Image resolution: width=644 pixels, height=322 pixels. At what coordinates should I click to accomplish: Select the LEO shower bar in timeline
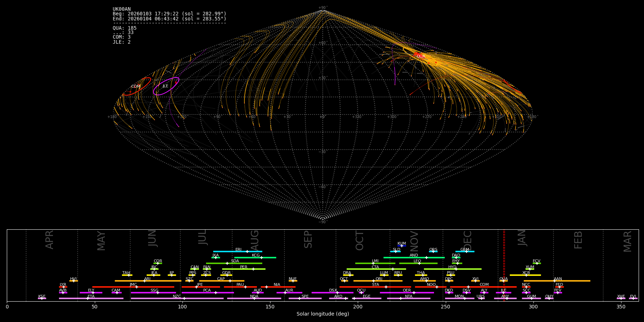tap(418, 263)
